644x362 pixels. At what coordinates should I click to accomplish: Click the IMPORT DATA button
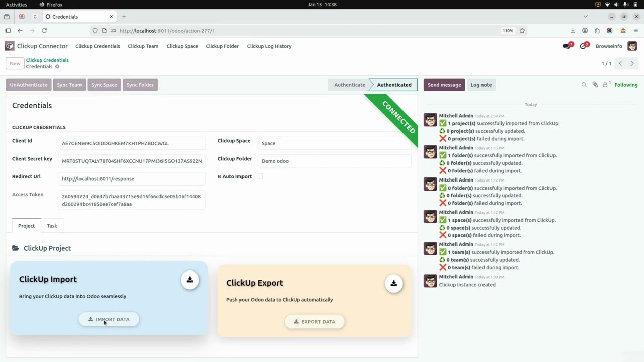[109, 319]
